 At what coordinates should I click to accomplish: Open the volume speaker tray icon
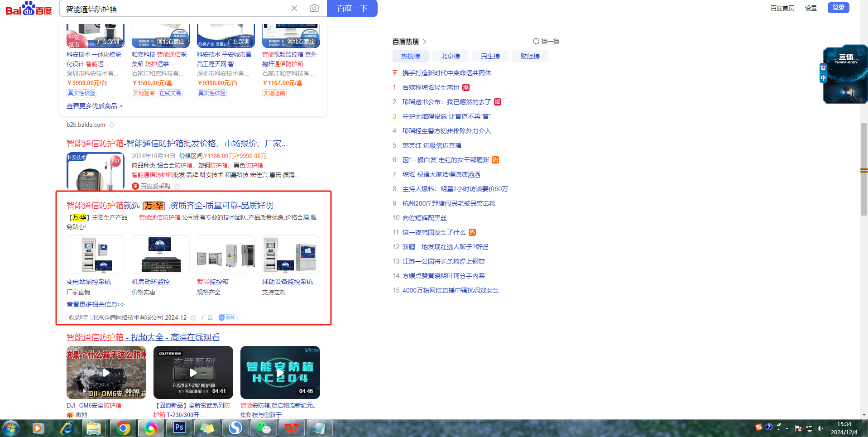[820, 428]
